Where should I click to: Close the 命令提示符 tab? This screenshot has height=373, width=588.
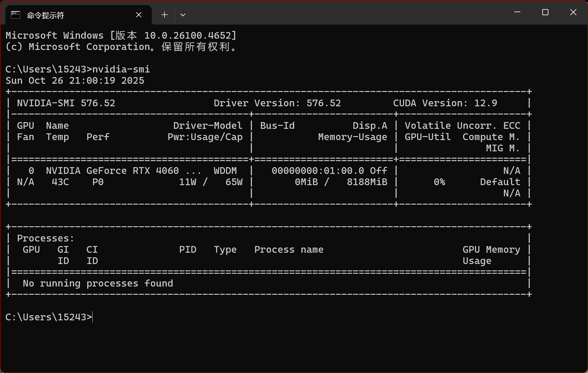[x=139, y=15]
